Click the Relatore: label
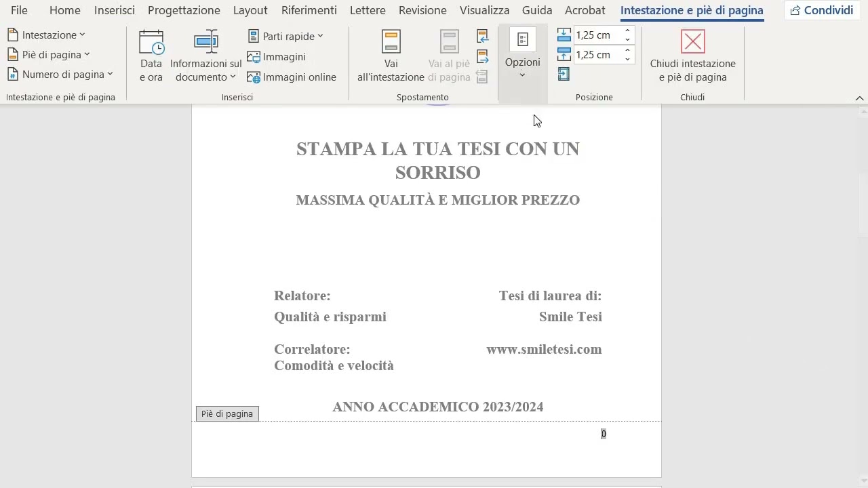This screenshot has height=488, width=868. [x=302, y=296]
